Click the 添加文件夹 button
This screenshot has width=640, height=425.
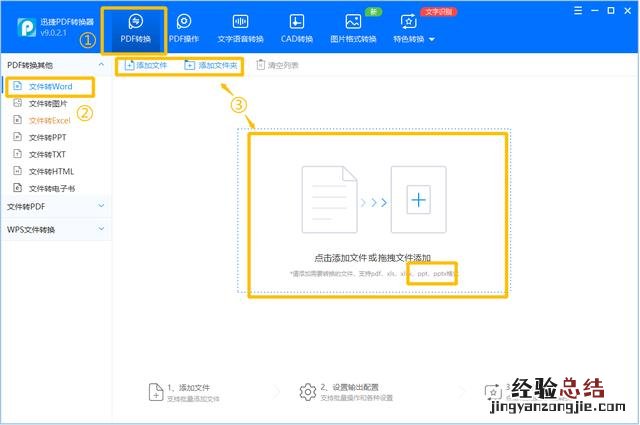[211, 65]
